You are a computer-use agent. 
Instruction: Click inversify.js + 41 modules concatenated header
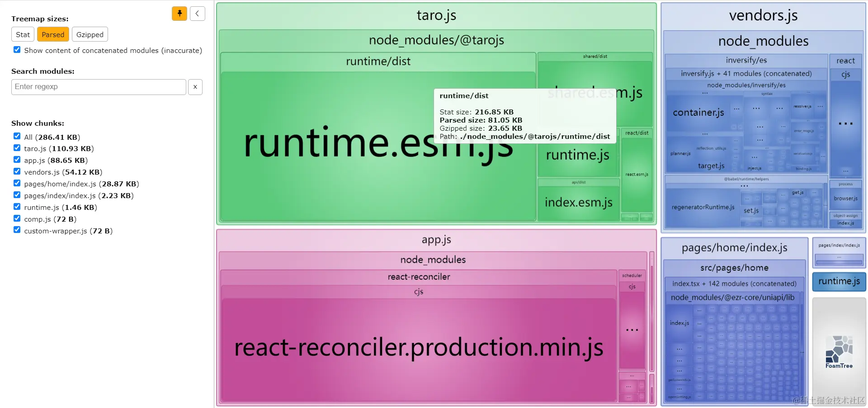(746, 74)
